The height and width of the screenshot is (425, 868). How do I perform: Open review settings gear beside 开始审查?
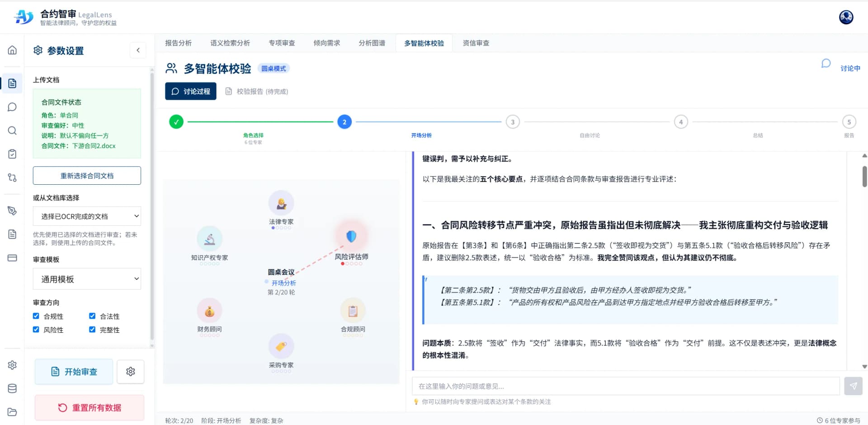coord(131,372)
